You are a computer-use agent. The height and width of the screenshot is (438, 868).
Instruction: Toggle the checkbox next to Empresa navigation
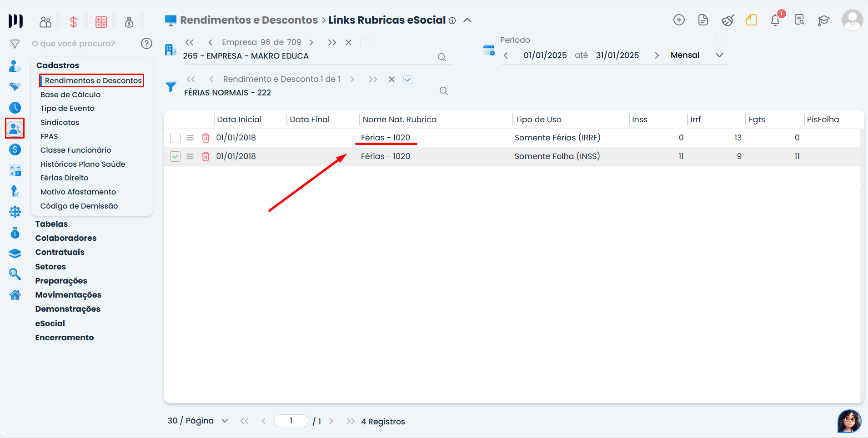click(365, 43)
